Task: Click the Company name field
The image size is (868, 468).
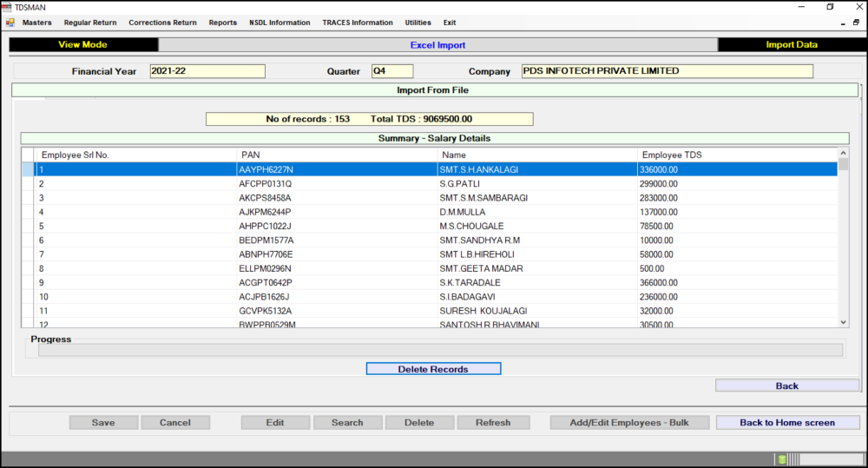Action: pos(667,71)
